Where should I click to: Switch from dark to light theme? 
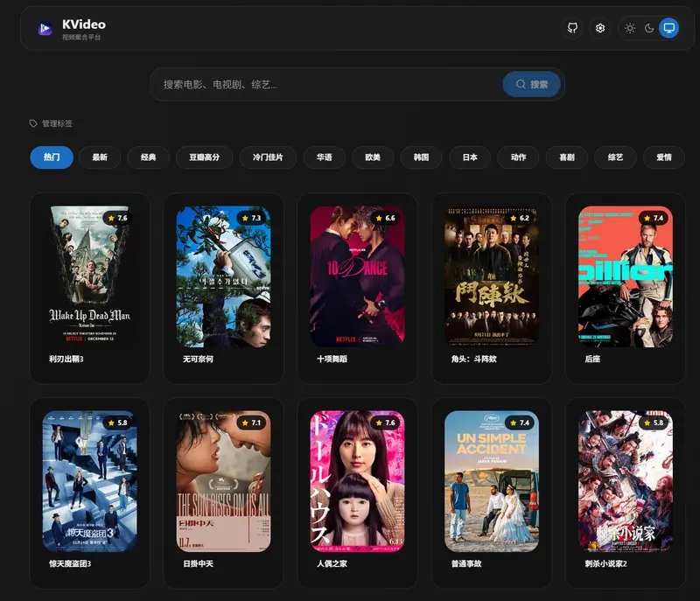[x=630, y=28]
